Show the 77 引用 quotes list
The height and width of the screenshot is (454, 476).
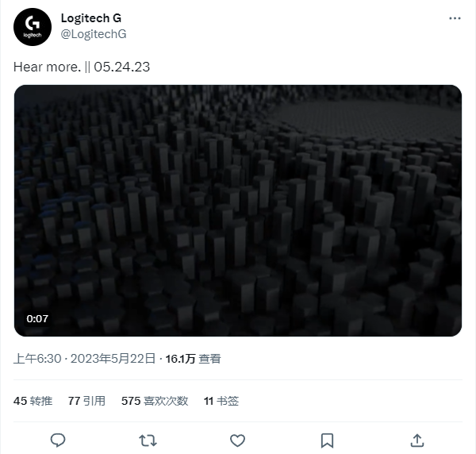pos(86,401)
